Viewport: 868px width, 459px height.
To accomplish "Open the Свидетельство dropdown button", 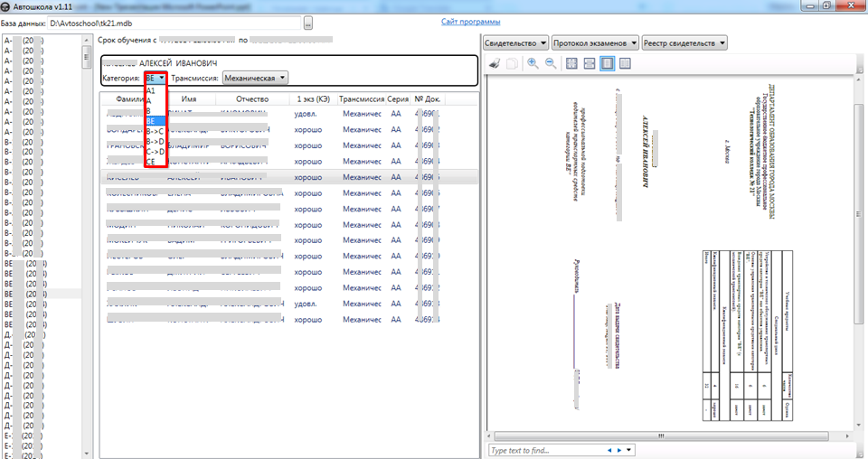I will click(516, 42).
